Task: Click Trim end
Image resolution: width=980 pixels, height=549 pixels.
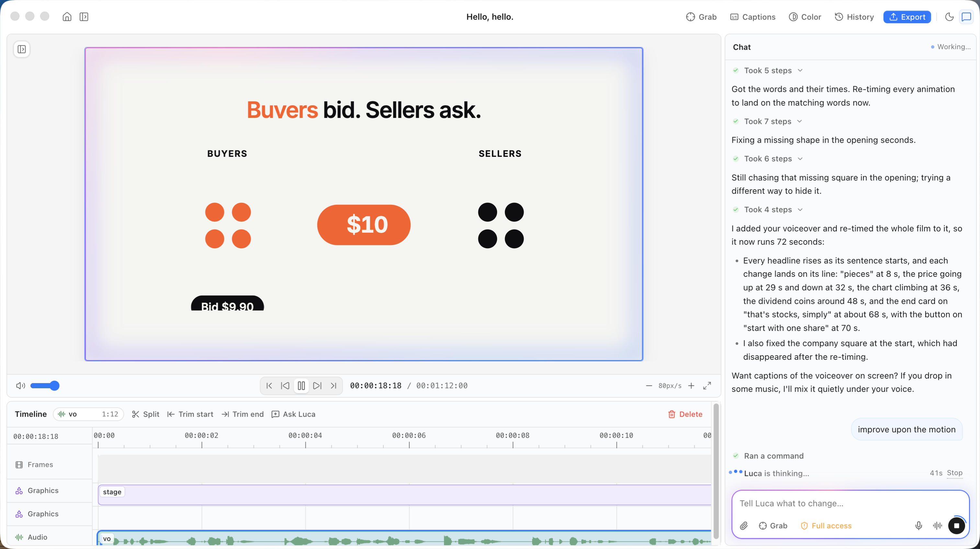Action: pyautogui.click(x=243, y=414)
